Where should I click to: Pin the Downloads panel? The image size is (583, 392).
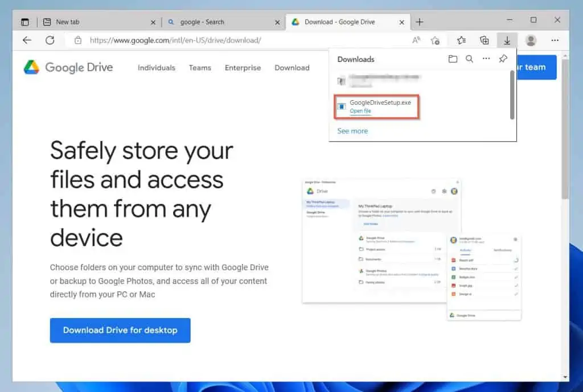(x=503, y=59)
